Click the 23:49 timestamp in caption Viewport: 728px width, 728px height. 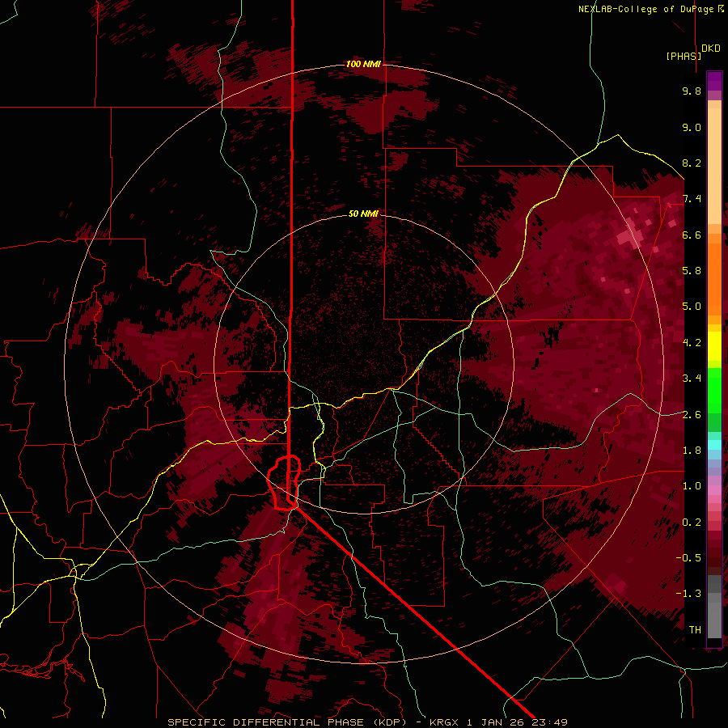pyautogui.click(x=552, y=722)
